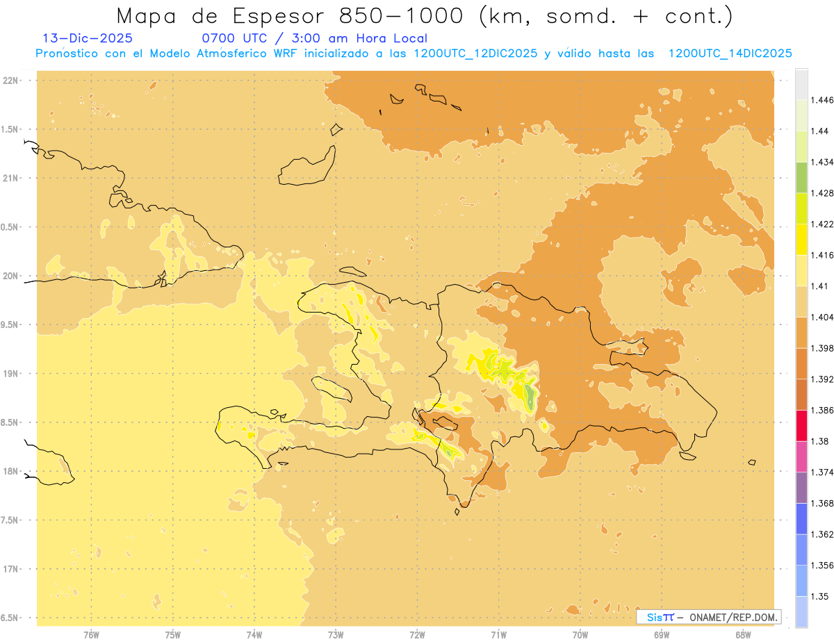
Task: Pick the red swatch between 1.38 and 1.386
Action: pos(801,426)
